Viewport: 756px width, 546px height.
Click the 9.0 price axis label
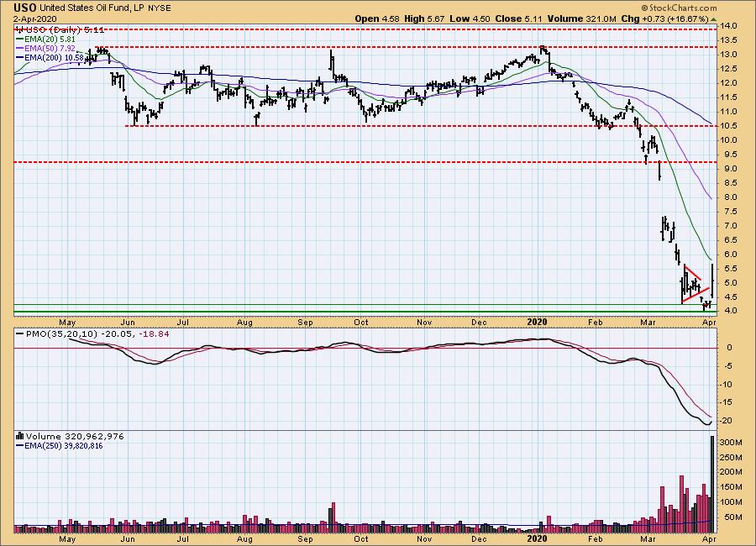pos(729,169)
